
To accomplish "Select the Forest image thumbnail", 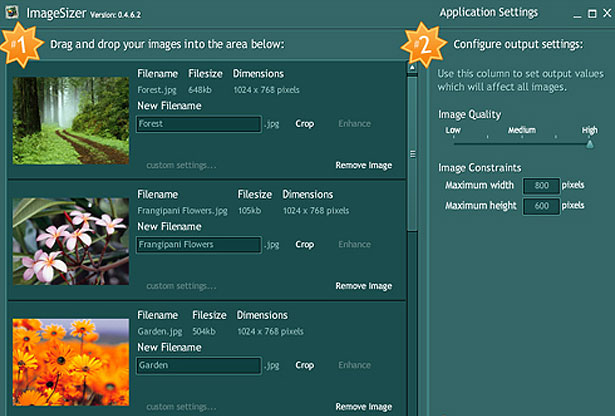I will (71, 120).
